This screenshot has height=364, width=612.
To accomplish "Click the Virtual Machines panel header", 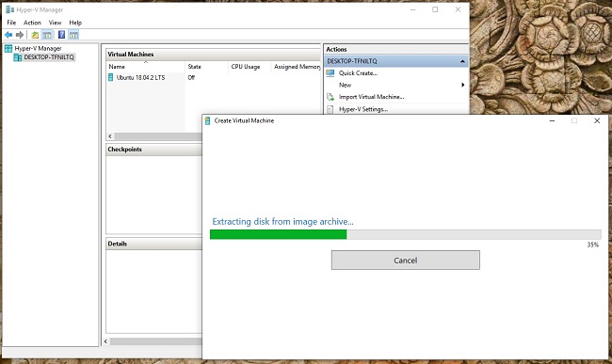I will pyautogui.click(x=213, y=55).
